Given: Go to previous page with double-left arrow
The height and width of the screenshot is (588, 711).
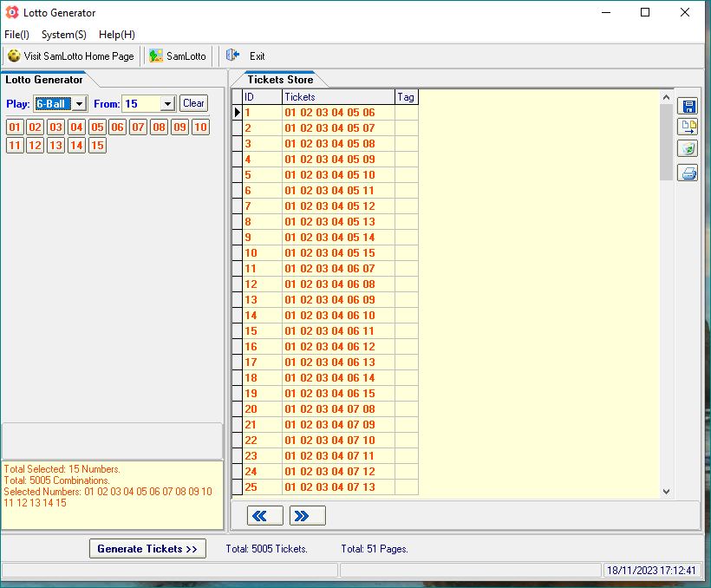Looking at the screenshot, I should coord(264,516).
